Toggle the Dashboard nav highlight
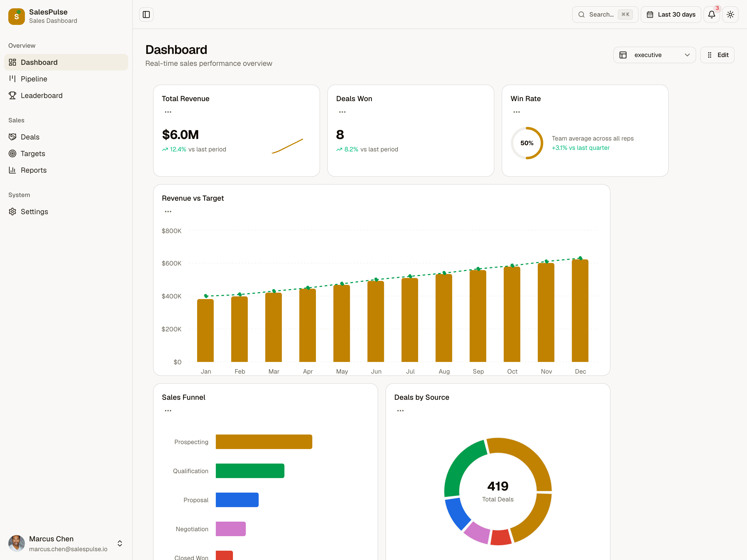The width and height of the screenshot is (747, 560). click(x=39, y=62)
